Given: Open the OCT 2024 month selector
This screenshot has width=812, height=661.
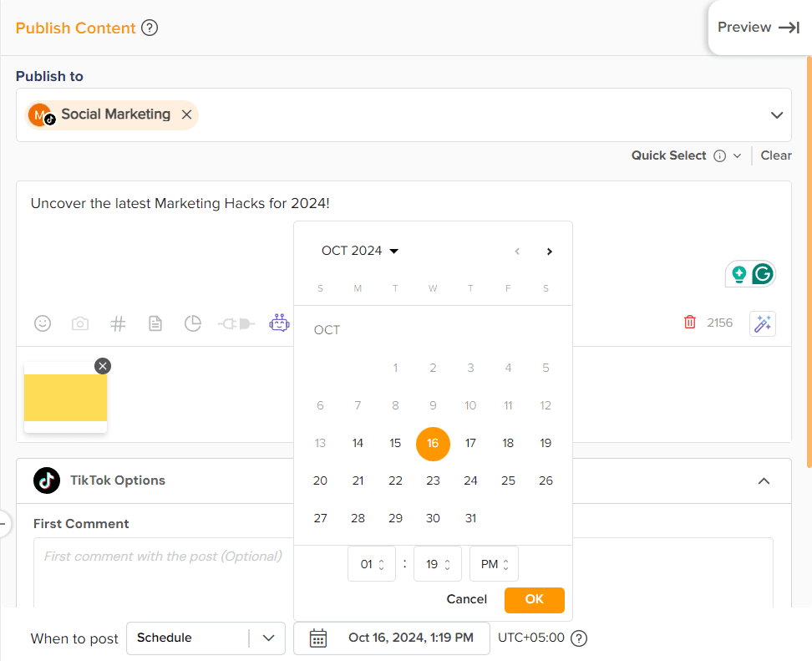Looking at the screenshot, I should click(x=359, y=251).
